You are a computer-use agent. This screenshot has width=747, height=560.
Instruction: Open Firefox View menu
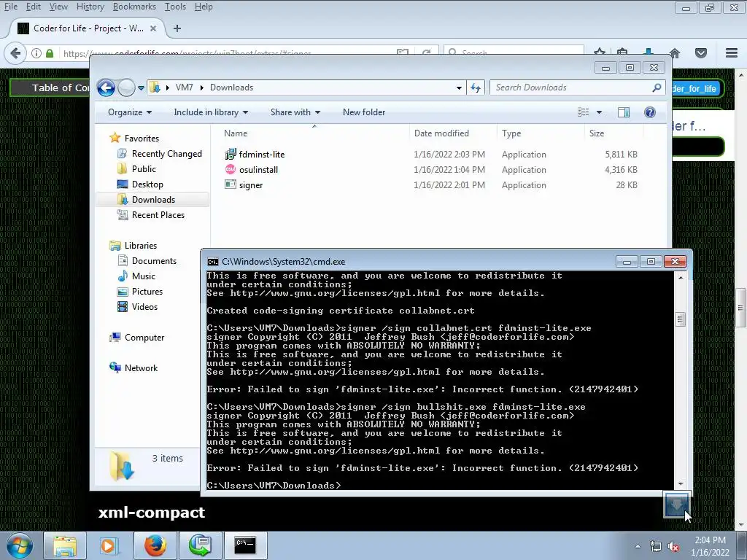[x=58, y=7]
